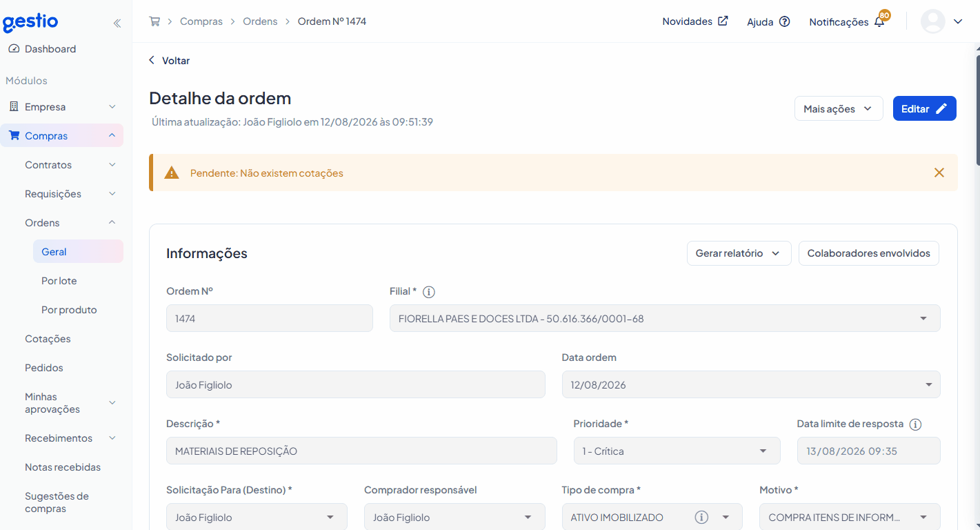
Task: Open notifications bell icon
Action: (879, 21)
